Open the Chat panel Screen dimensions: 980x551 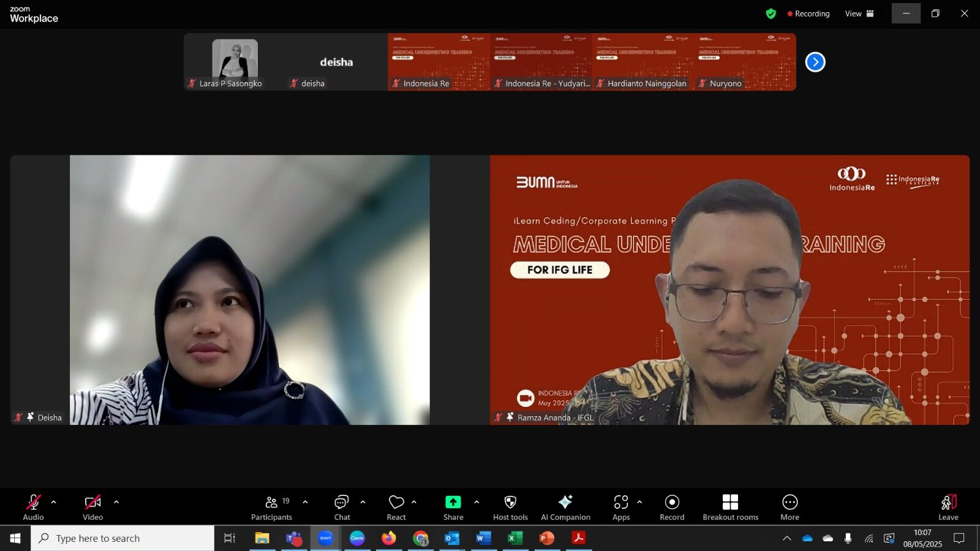342,507
